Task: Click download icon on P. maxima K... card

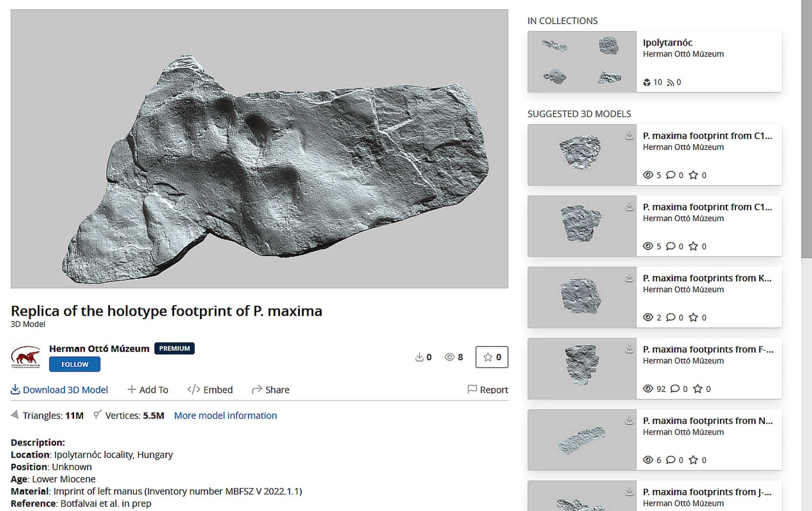Action: point(629,277)
